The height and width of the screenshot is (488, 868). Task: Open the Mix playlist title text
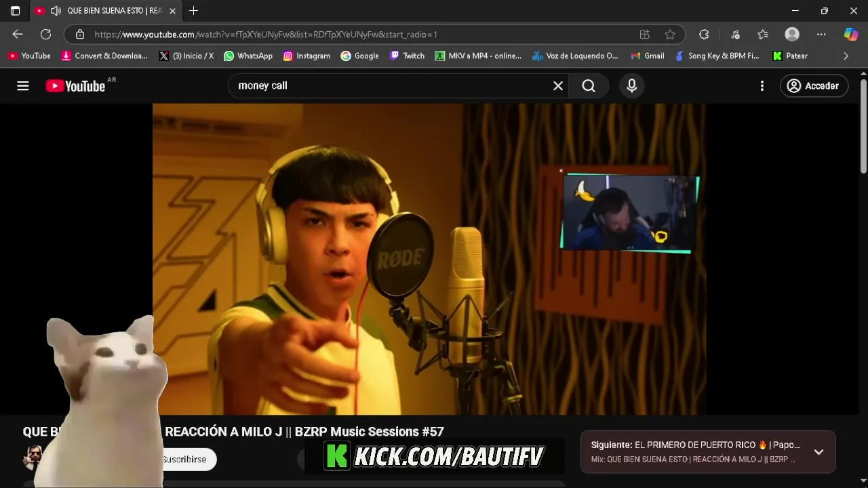693,460
